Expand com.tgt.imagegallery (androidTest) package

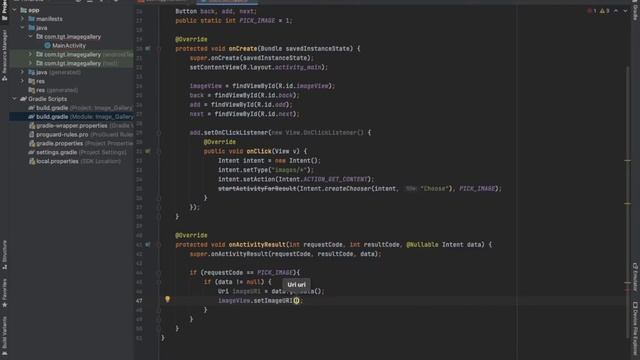point(31,54)
